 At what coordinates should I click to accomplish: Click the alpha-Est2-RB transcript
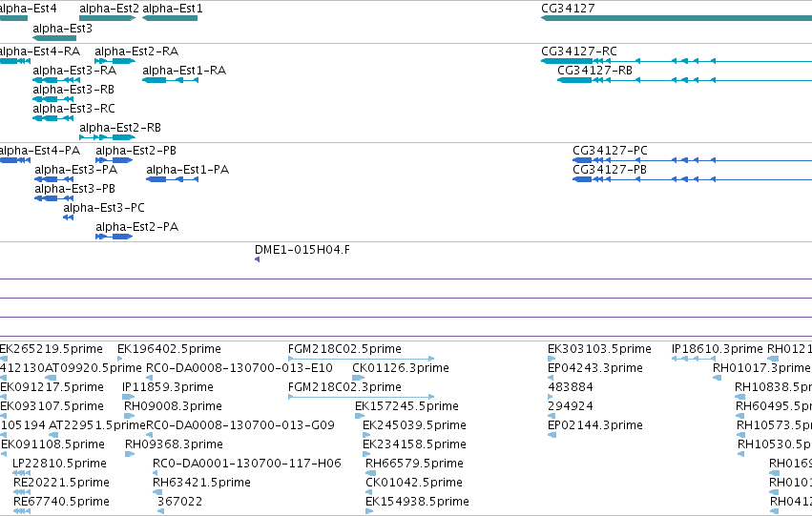point(107,137)
